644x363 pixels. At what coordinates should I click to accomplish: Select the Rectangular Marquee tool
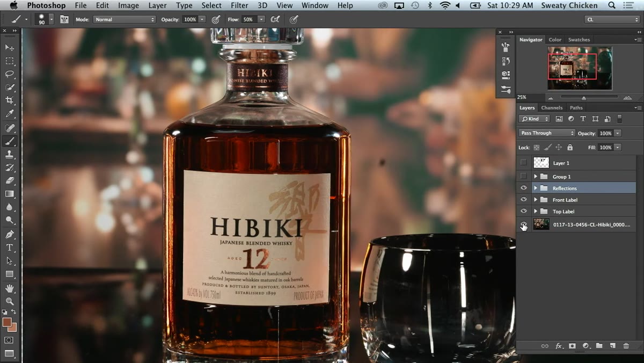10,61
